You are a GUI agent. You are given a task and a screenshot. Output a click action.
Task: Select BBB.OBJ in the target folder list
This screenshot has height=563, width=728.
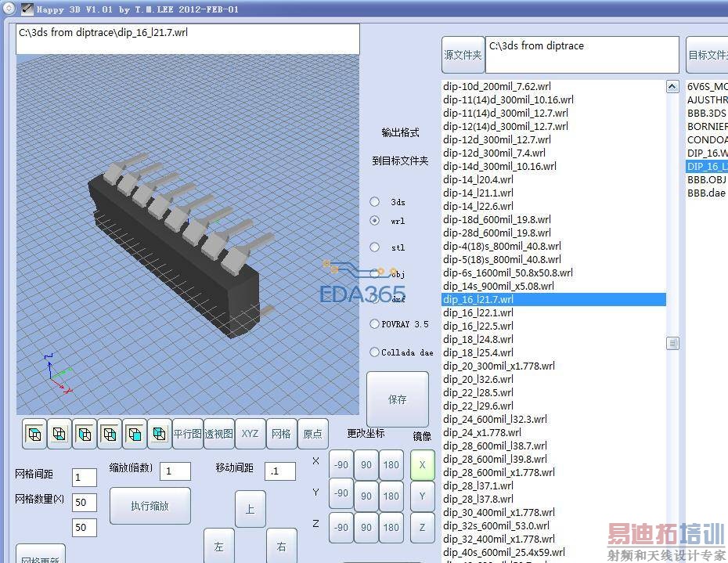coord(706,179)
